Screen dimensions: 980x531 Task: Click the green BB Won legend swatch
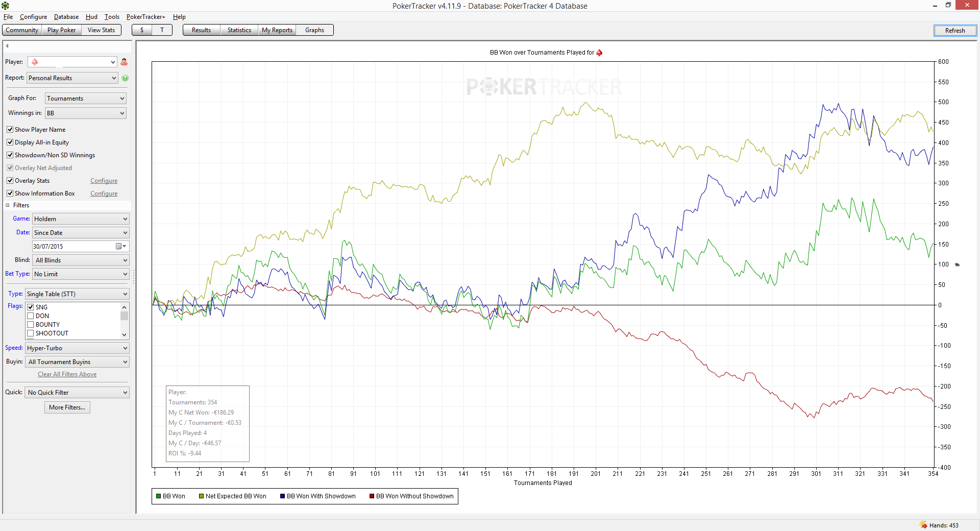tap(159, 496)
